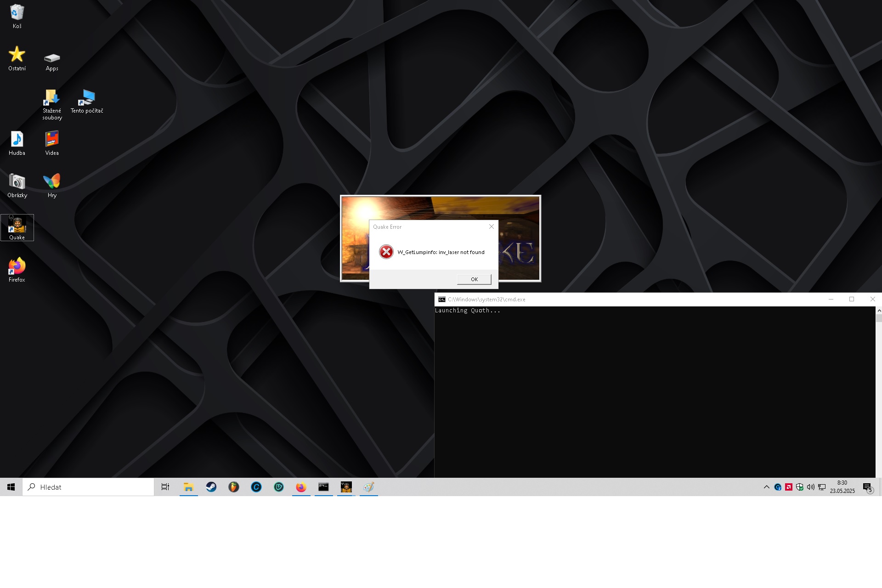Select the Hry desktop icon
This screenshot has width=882, height=588.
point(52,186)
